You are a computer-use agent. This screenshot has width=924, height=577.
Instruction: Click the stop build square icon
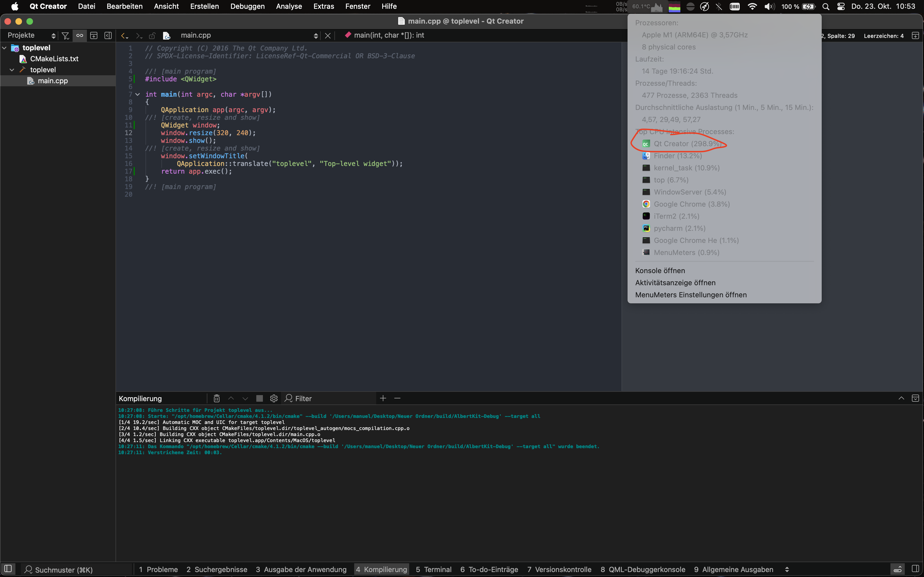pos(260,398)
